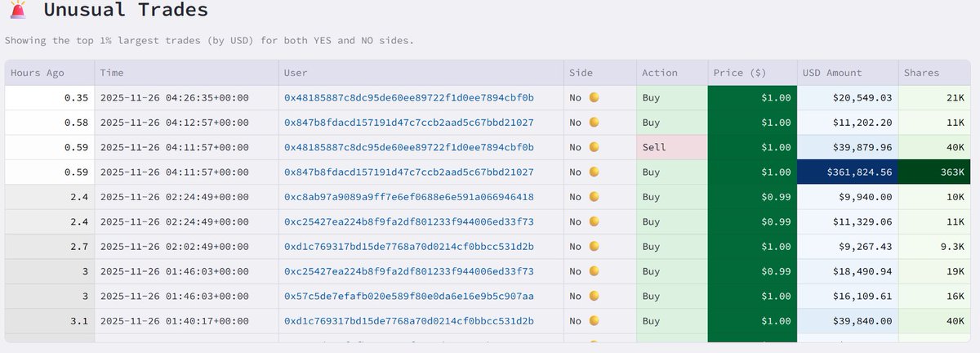
Task: Click the coin icon in the $39,879.96 Sell row
Action: pyautogui.click(x=595, y=147)
